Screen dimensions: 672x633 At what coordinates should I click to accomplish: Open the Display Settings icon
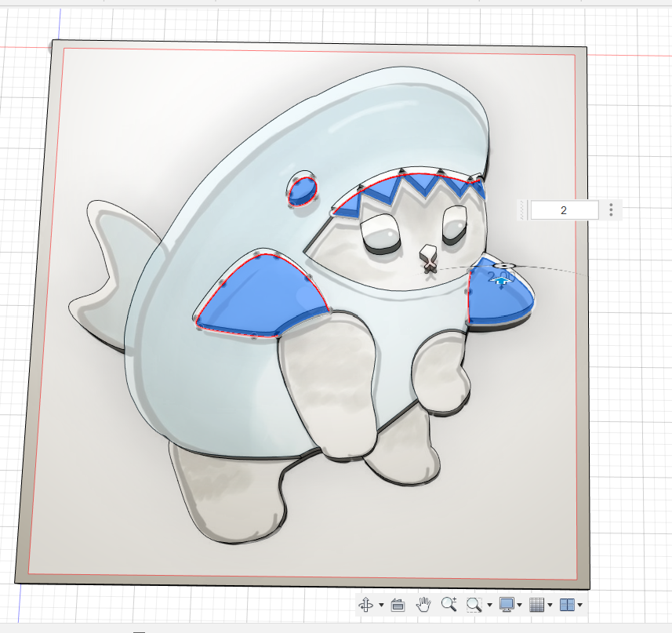[506, 606]
